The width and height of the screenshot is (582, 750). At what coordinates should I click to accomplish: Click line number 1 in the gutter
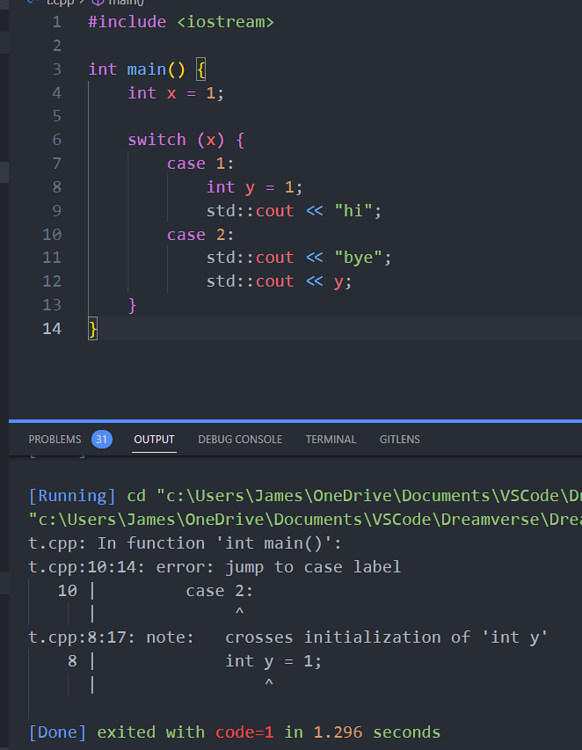pos(57,22)
